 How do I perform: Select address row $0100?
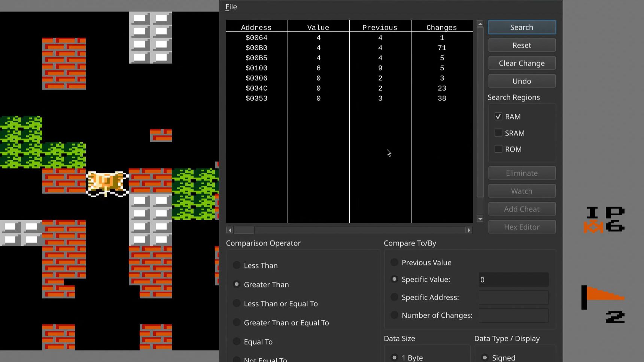(x=350, y=68)
